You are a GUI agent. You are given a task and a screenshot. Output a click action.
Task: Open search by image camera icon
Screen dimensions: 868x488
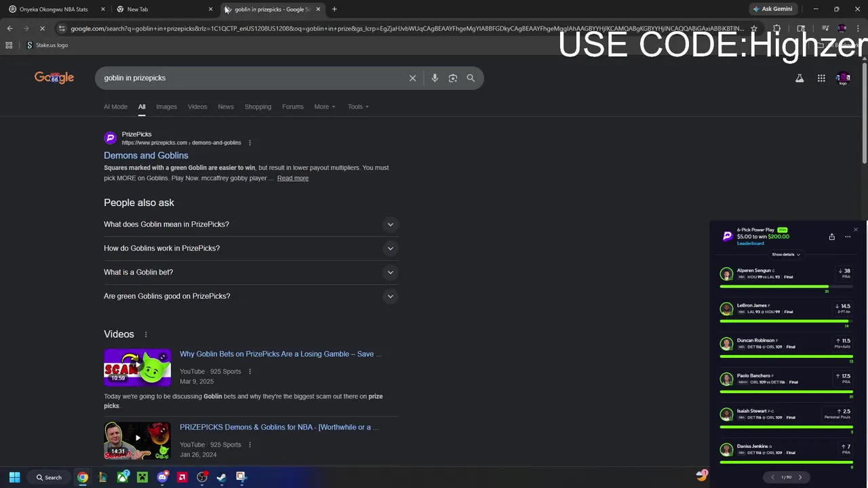pos(453,78)
